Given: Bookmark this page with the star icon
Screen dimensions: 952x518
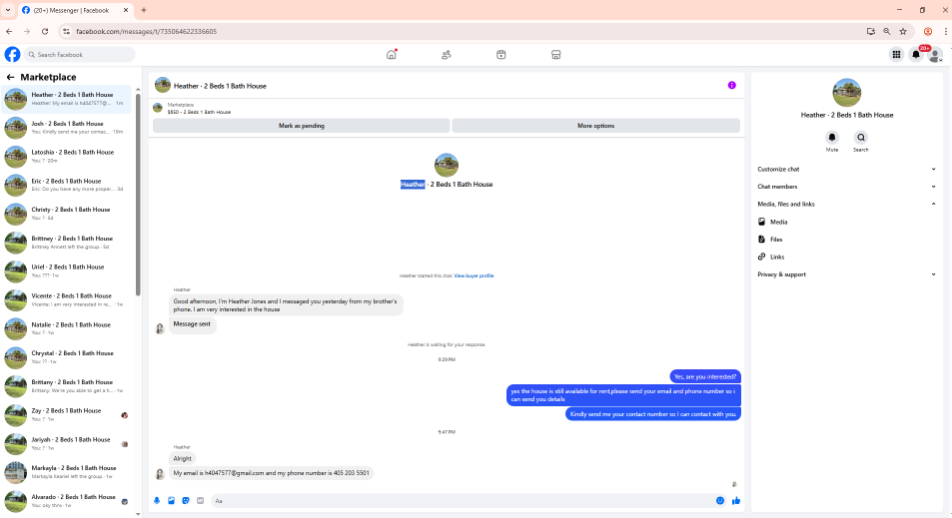Looking at the screenshot, I should [903, 32].
